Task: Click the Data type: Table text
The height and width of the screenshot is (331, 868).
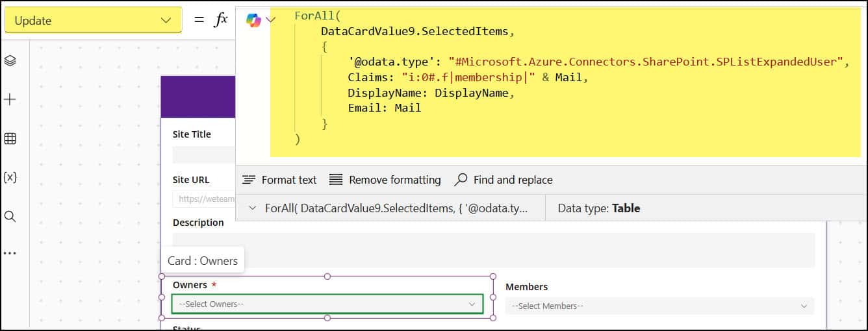Action: point(599,208)
